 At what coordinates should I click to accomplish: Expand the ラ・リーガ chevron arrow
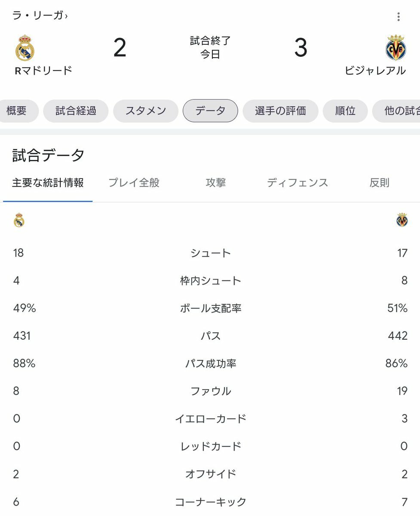tap(66, 16)
